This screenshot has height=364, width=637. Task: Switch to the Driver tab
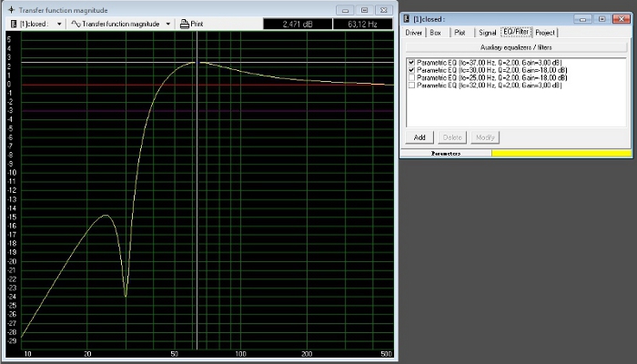pyautogui.click(x=415, y=32)
